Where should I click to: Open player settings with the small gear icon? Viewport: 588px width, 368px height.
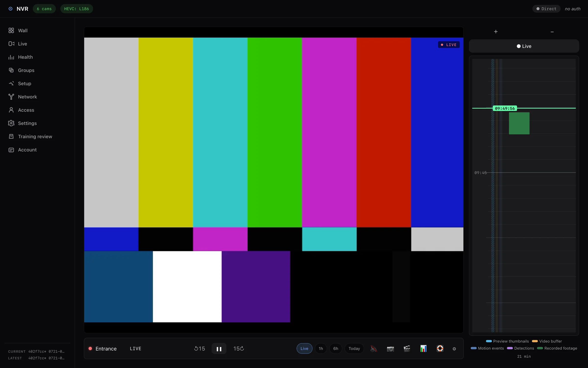[454, 349]
